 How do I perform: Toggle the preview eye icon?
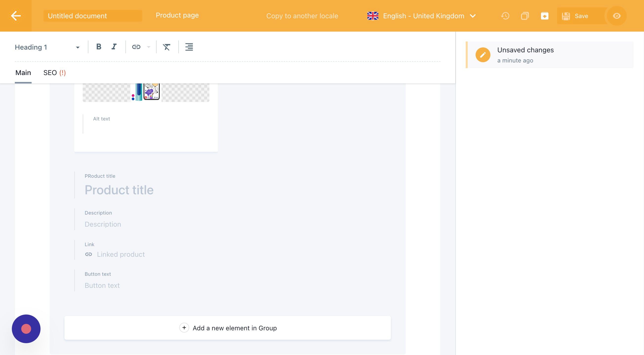tap(617, 16)
